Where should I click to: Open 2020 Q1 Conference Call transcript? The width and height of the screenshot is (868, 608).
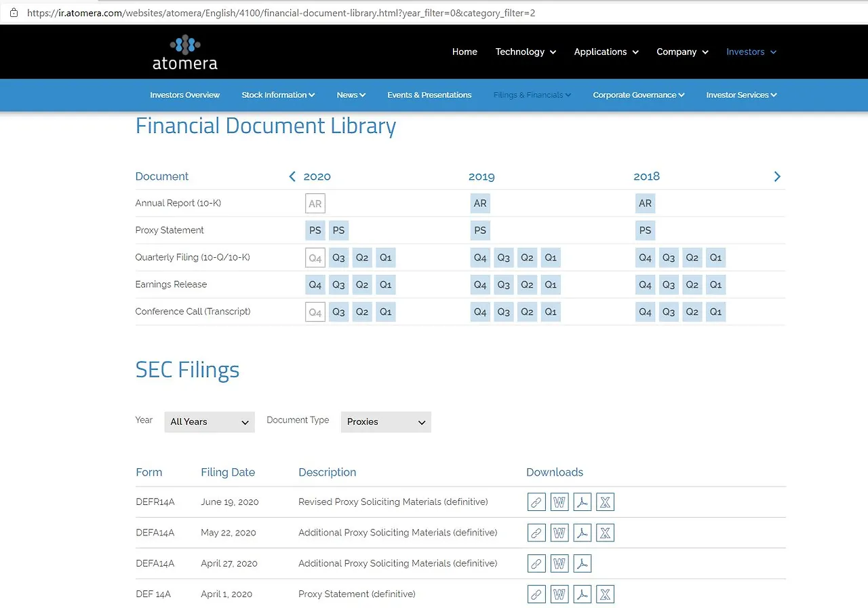tap(386, 312)
